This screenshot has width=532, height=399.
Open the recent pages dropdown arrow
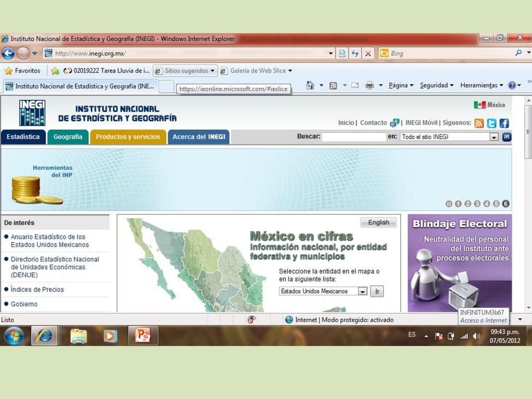click(x=35, y=54)
